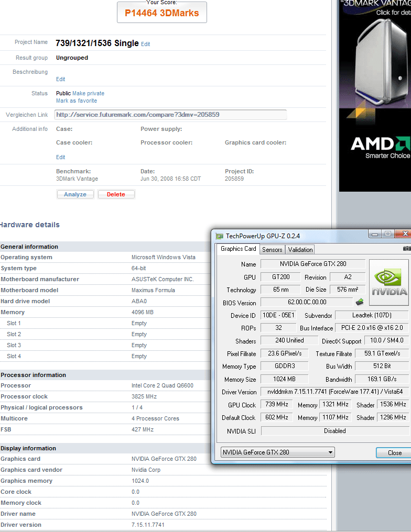
Task: Click the 'Maximus Formula' motherboard value
Action: coord(153,290)
